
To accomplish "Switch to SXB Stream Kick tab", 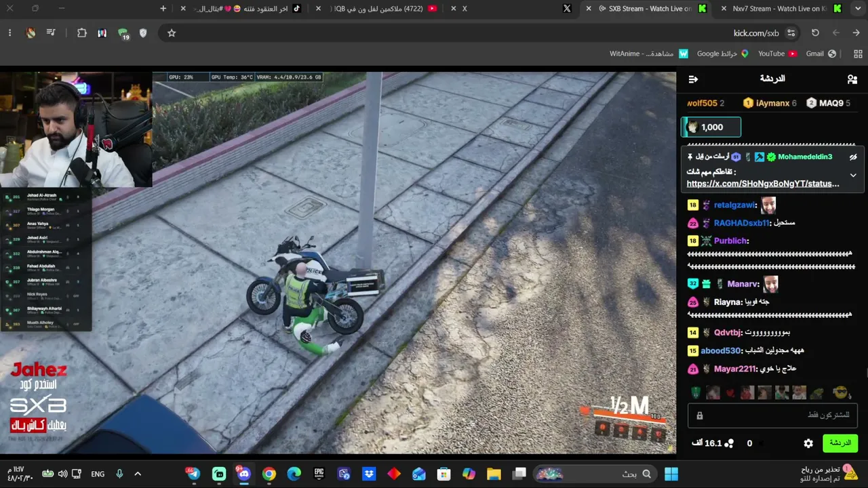I will (x=644, y=9).
